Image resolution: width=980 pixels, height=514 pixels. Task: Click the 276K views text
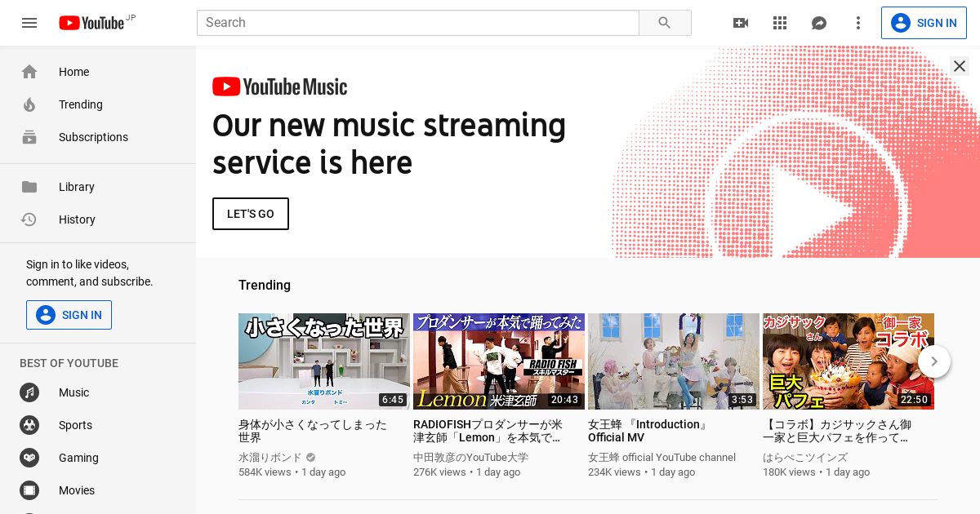click(x=439, y=472)
